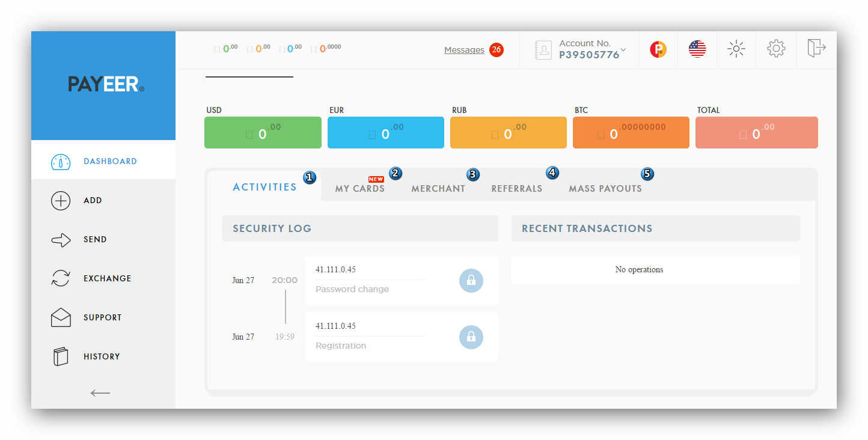
Task: Click the green USD balance card
Action: pos(263,132)
